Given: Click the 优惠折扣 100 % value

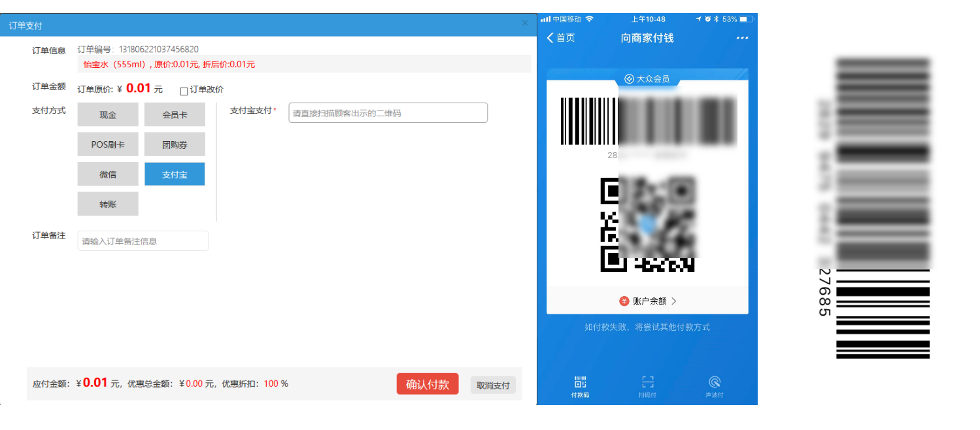Looking at the screenshot, I should pyautogui.click(x=276, y=384).
